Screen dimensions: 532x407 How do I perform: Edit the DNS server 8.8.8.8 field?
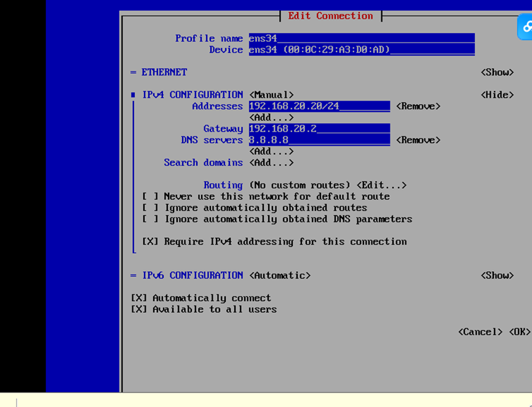tap(320, 140)
